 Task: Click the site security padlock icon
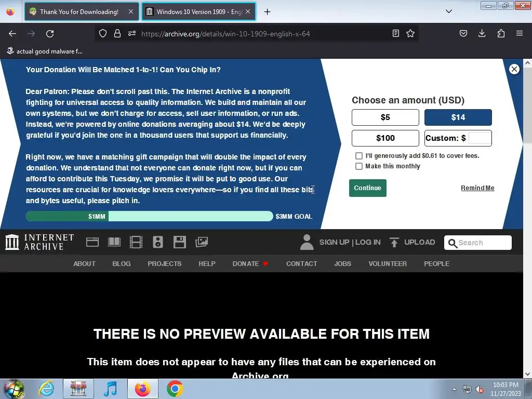[117, 33]
